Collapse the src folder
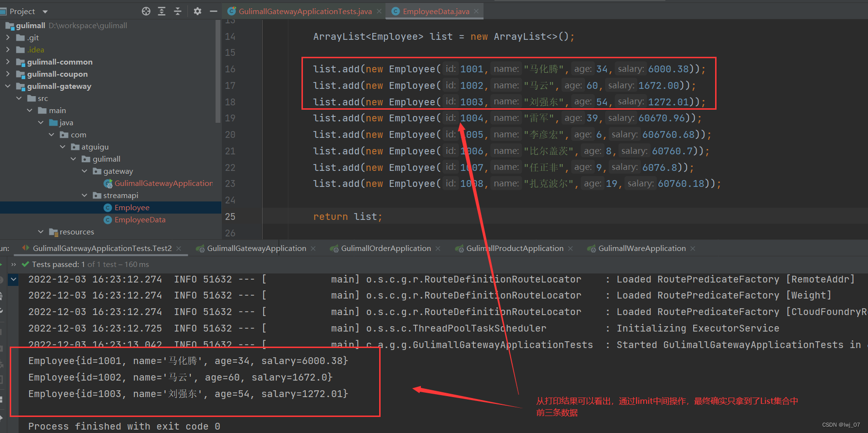The image size is (868, 433). pyautogui.click(x=19, y=98)
